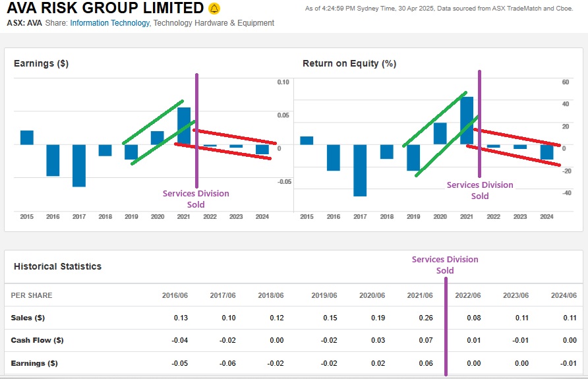The width and height of the screenshot is (588, 379).
Task: Click the 2024/06 column header
Action: click(564, 295)
